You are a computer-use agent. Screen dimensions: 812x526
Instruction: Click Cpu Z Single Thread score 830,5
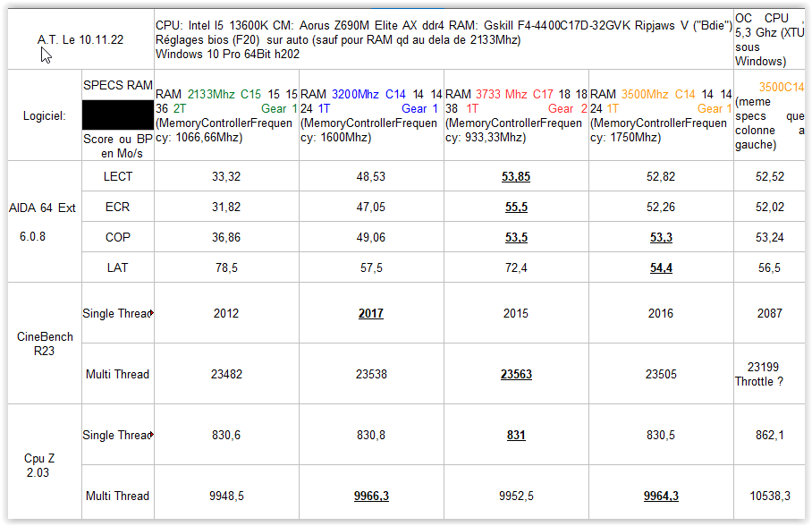pyautogui.click(x=661, y=435)
